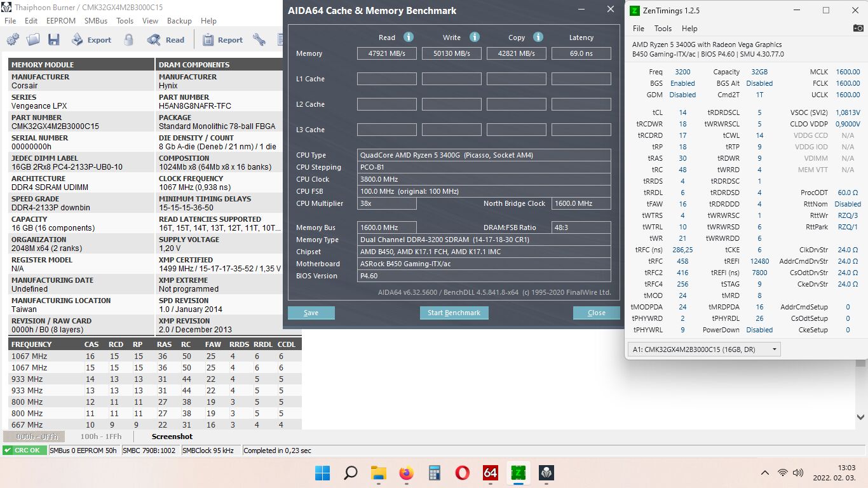868x488 pixels.
Task: Click Export in Thaiphoon Burner toolbar
Action: click(x=92, y=39)
